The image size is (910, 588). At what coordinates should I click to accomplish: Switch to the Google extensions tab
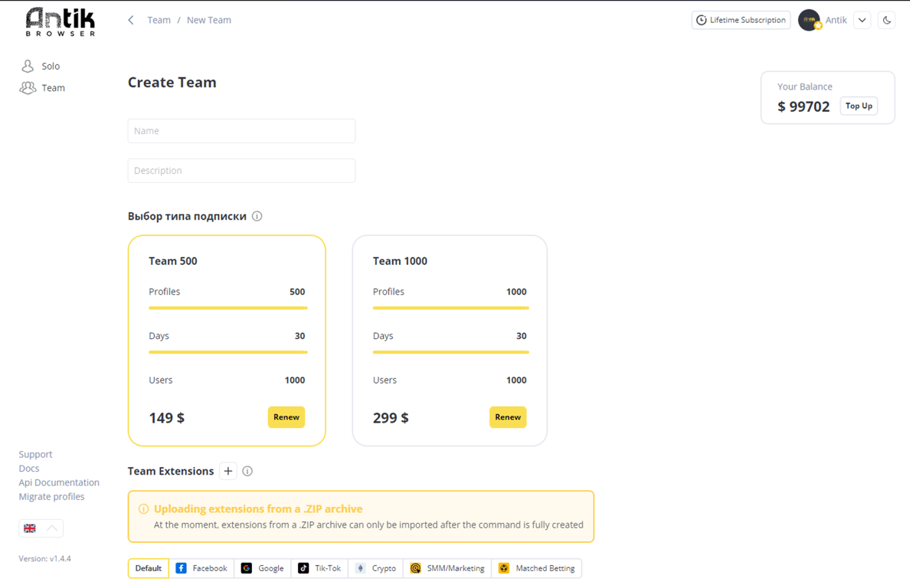point(263,568)
